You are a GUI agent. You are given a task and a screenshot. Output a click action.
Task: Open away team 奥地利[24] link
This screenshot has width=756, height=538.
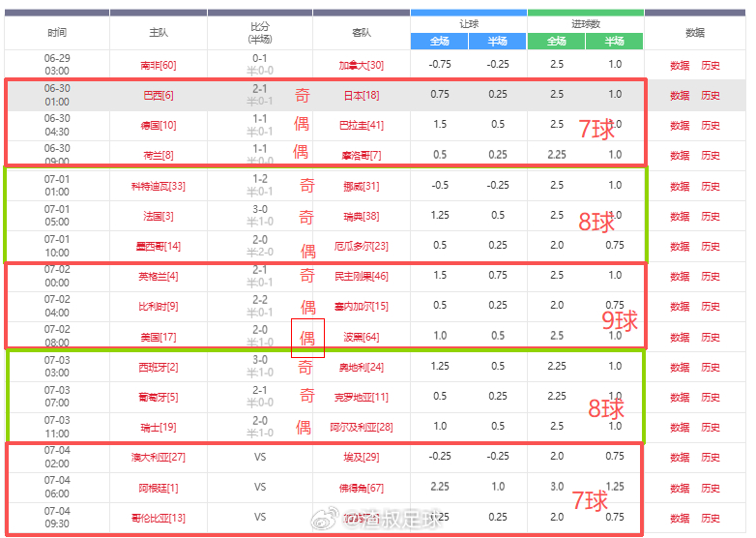click(362, 367)
